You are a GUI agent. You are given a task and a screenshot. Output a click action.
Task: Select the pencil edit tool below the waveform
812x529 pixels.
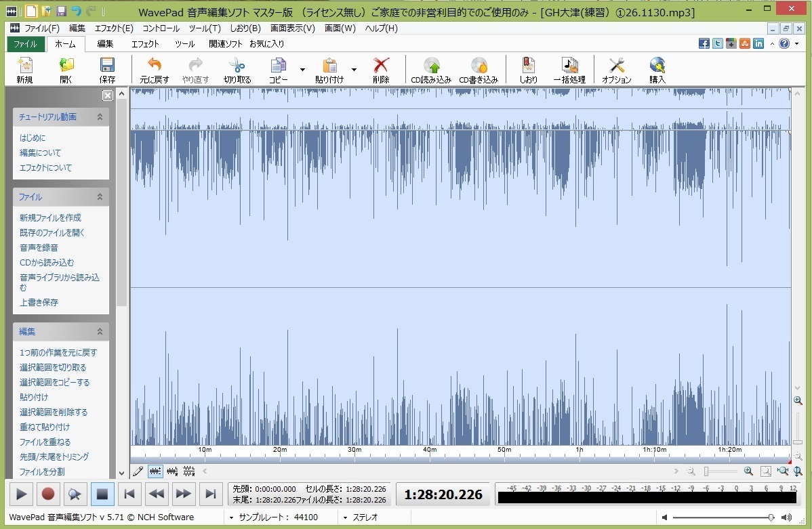point(138,471)
